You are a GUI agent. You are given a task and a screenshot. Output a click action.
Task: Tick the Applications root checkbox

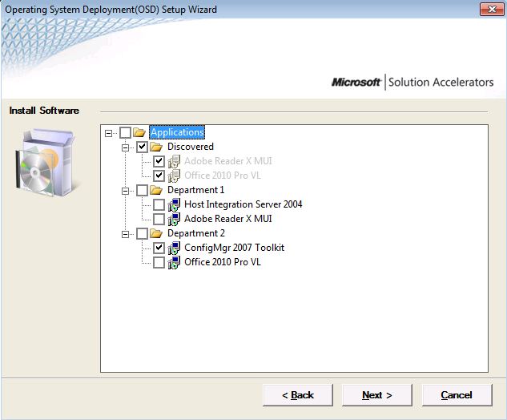126,133
